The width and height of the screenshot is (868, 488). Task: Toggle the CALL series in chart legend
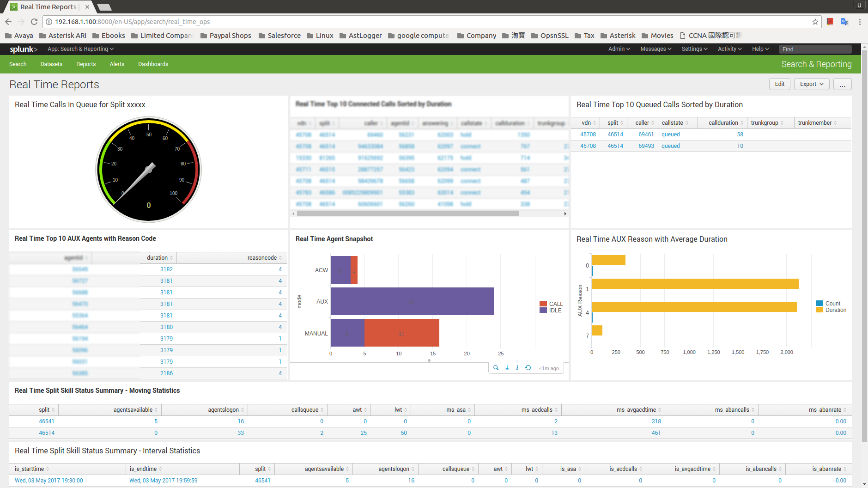(555, 304)
